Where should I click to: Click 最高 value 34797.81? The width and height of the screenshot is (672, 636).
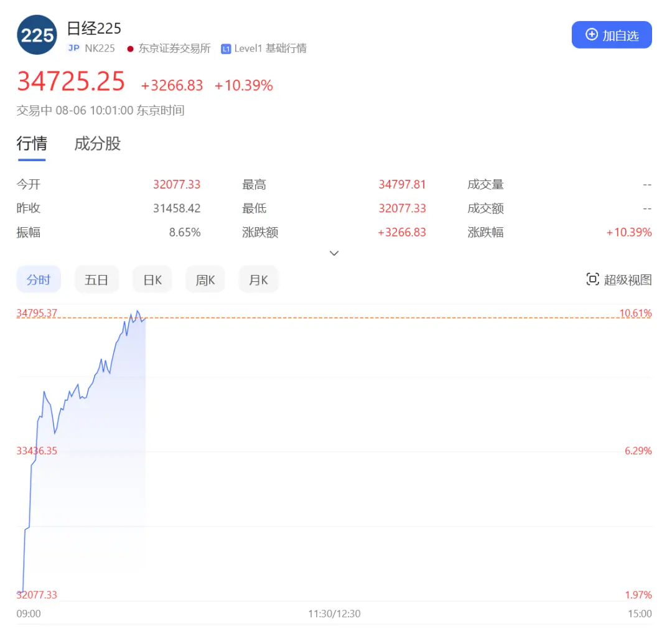tap(402, 185)
